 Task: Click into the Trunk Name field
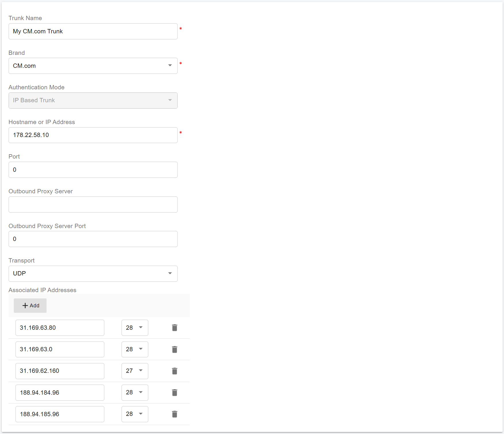pyautogui.click(x=93, y=31)
